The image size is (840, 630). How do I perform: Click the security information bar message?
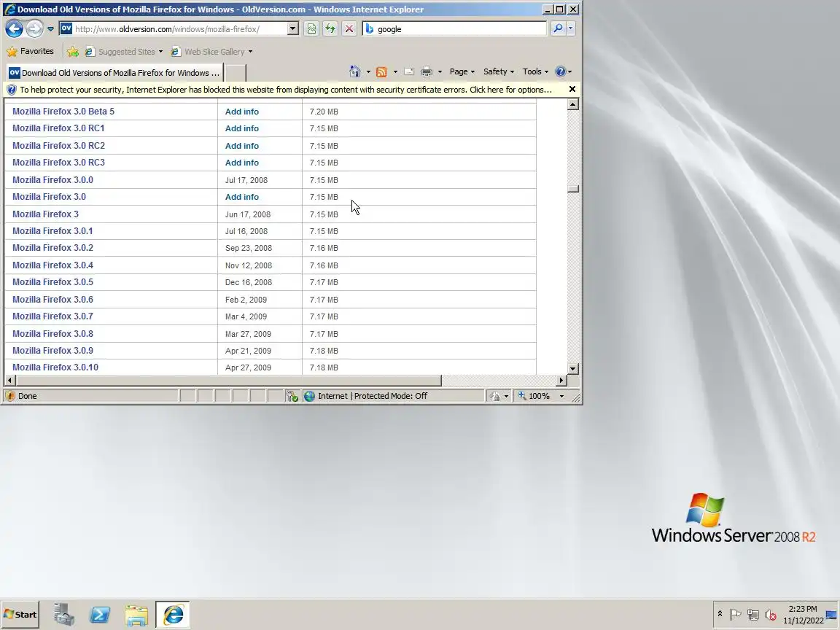(286, 90)
